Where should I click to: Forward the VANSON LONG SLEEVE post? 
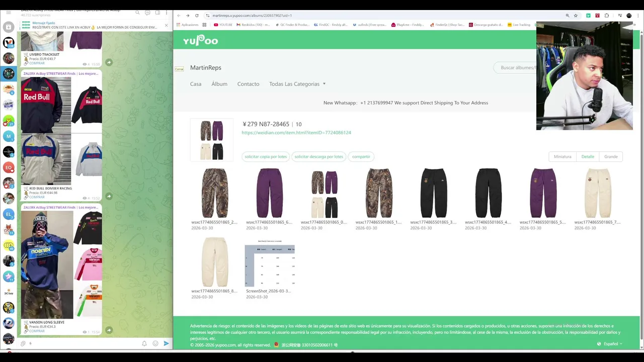[109, 330]
